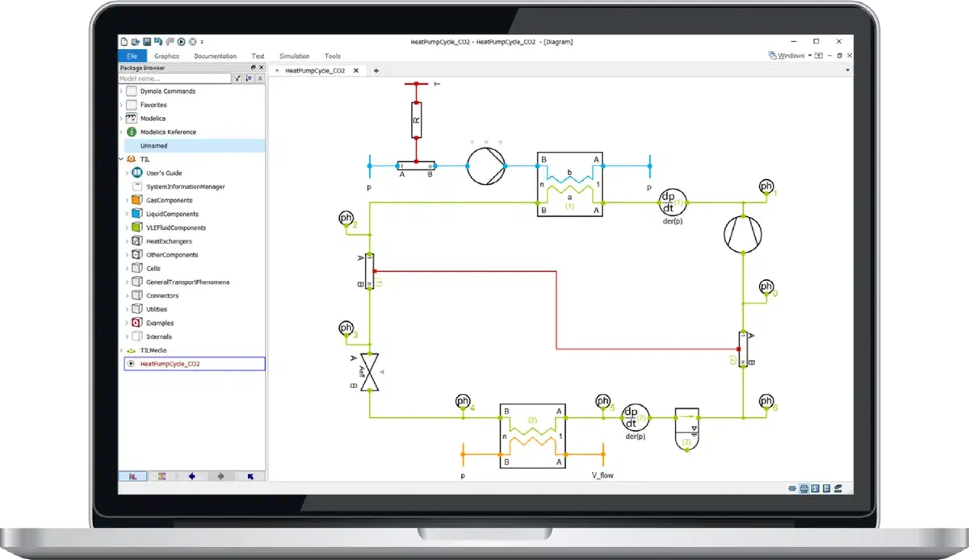Switch to the Text ribbon tab
This screenshot has width=969, height=560.
tap(258, 56)
